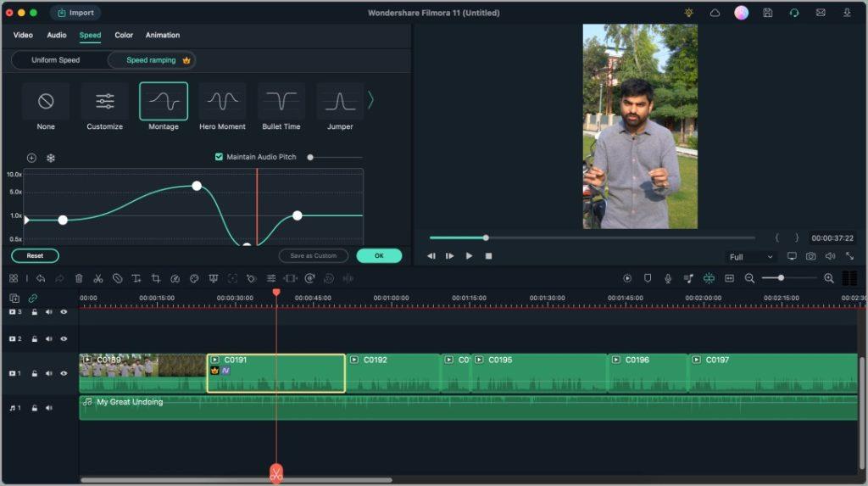Select Speed ramping mode
The height and width of the screenshot is (486, 868).
[x=152, y=60]
